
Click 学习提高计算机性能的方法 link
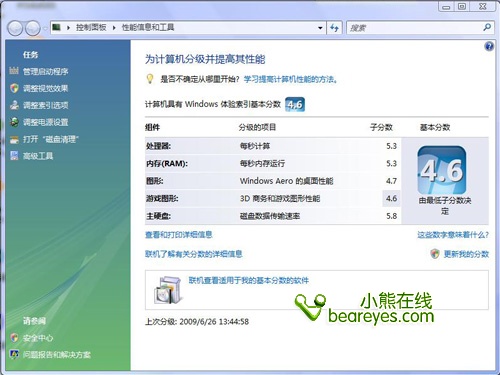pos(290,79)
